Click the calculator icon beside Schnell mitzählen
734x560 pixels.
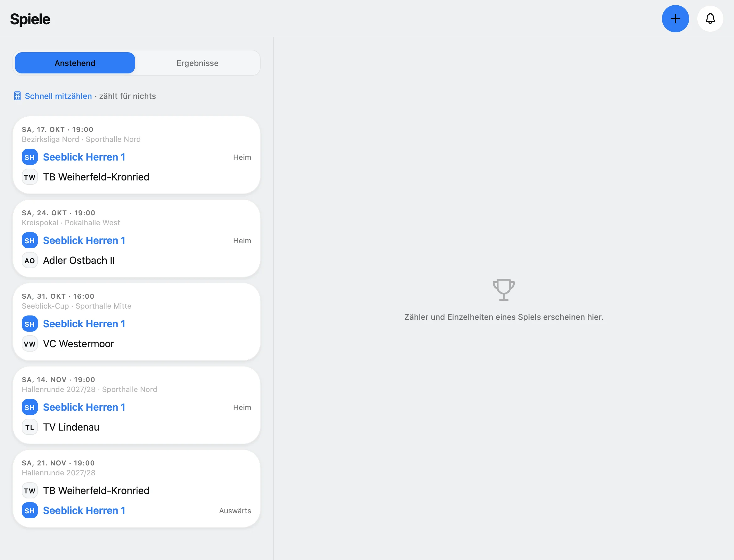coord(17,96)
